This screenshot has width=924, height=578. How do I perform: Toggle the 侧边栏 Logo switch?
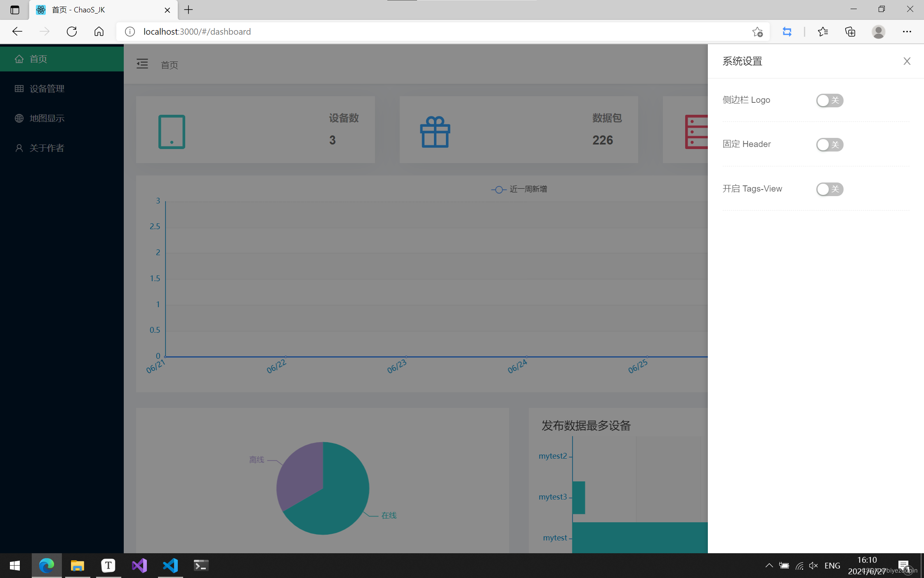[829, 100]
